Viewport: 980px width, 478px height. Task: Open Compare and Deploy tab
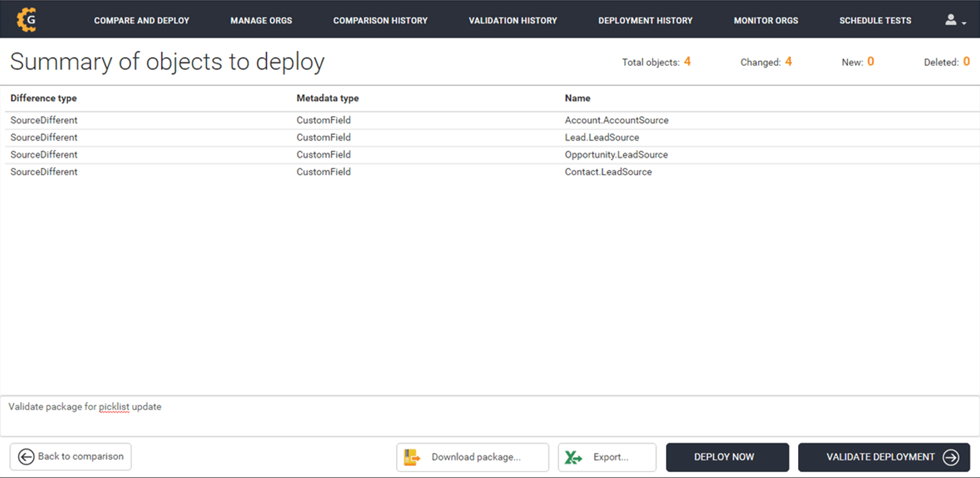(x=142, y=20)
